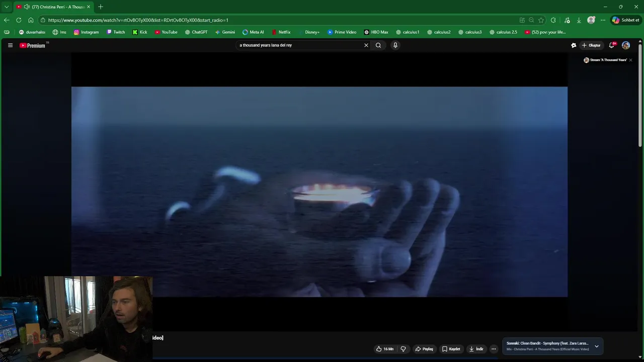Viewport: 644px width, 362px height.
Task: Open the calculus1 bookmark
Action: pos(407,32)
